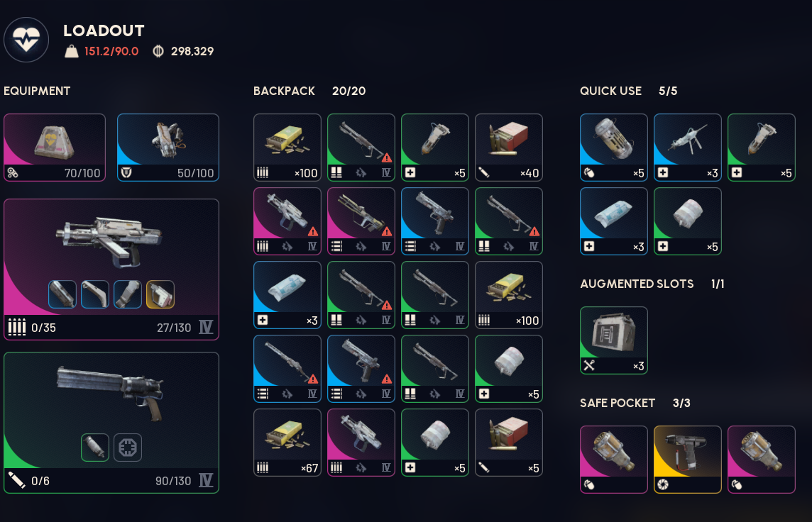Viewport: 812px width, 522px height.
Task: Click the heart health icon beside LOADOUT
Action: (26, 40)
